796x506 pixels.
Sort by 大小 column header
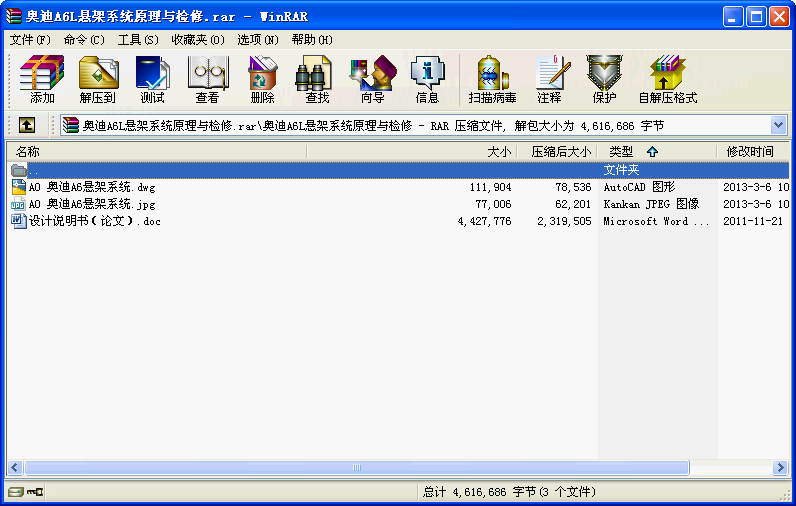pyautogui.click(x=412, y=151)
